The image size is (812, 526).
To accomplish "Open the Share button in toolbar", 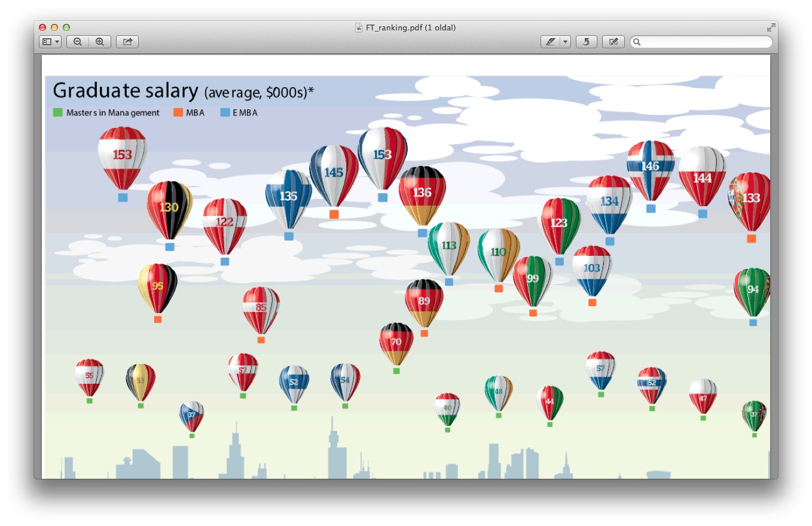I will coord(127,42).
